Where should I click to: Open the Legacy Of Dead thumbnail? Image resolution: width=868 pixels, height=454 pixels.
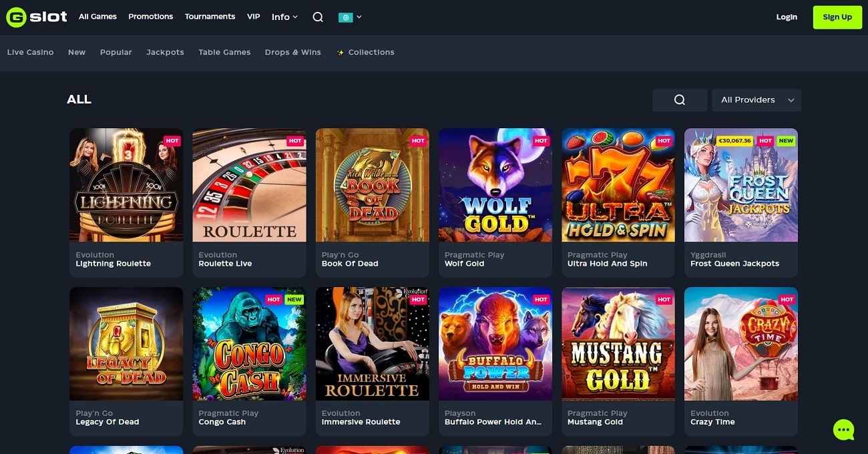pyautogui.click(x=126, y=344)
